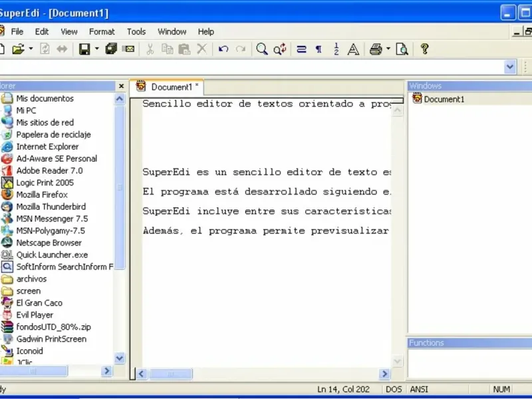Click the Paste clipboard icon

pyautogui.click(x=184, y=49)
